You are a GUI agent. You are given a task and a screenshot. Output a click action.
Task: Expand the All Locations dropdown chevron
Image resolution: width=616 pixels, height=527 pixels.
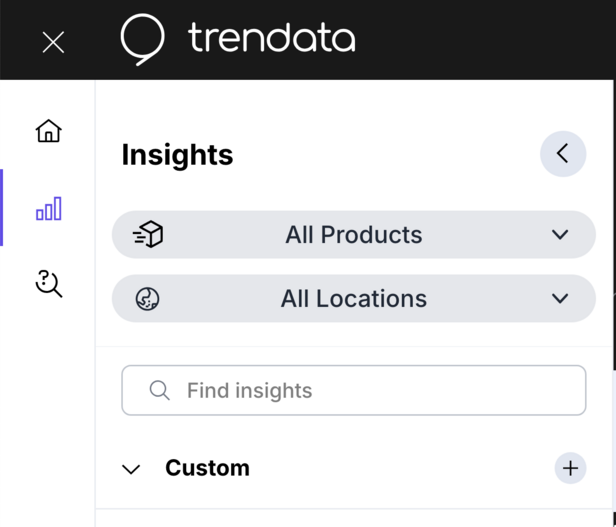click(560, 299)
